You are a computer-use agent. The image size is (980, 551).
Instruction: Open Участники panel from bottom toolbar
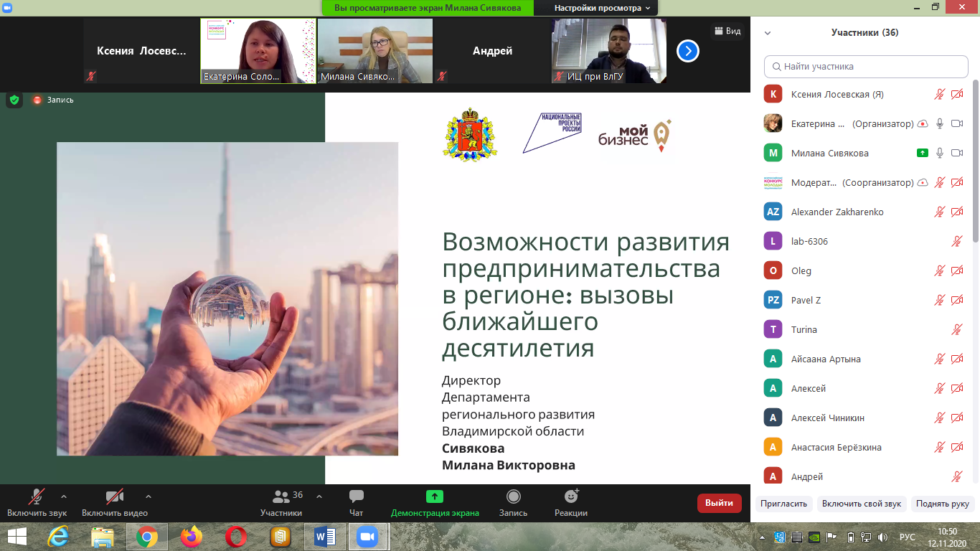[x=281, y=502]
